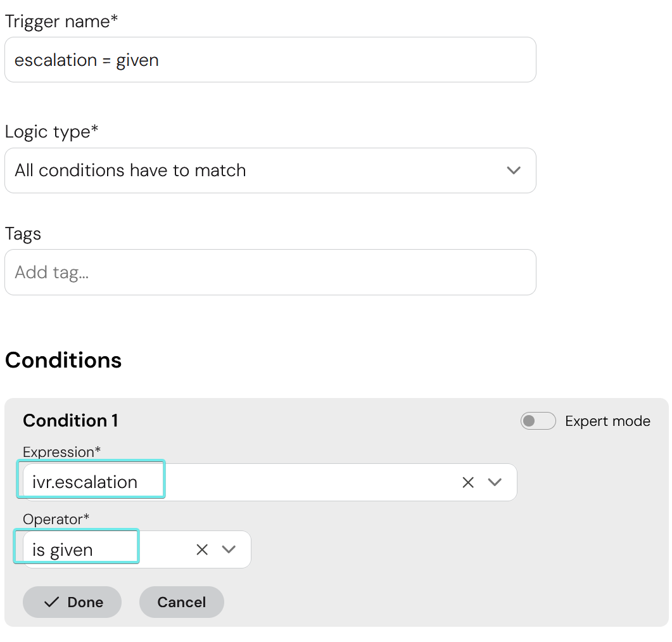Viewport: 672px width, 642px height.
Task: Clear the Operator selection with its X icon
Action: (x=202, y=549)
